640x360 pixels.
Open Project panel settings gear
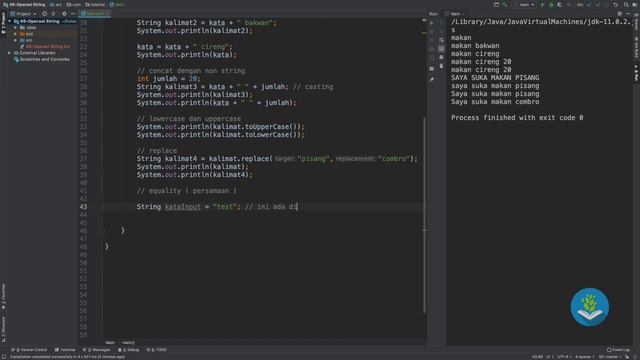64,13
